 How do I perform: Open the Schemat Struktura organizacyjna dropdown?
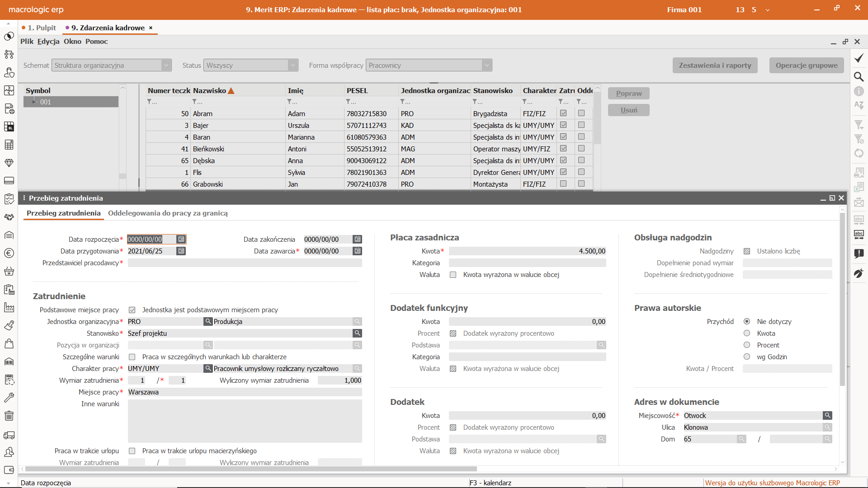(166, 65)
